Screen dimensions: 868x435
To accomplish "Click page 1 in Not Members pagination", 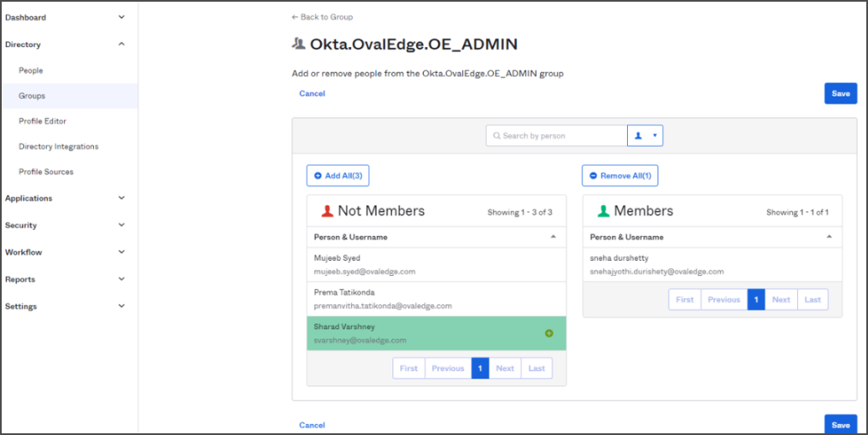I will 480,368.
